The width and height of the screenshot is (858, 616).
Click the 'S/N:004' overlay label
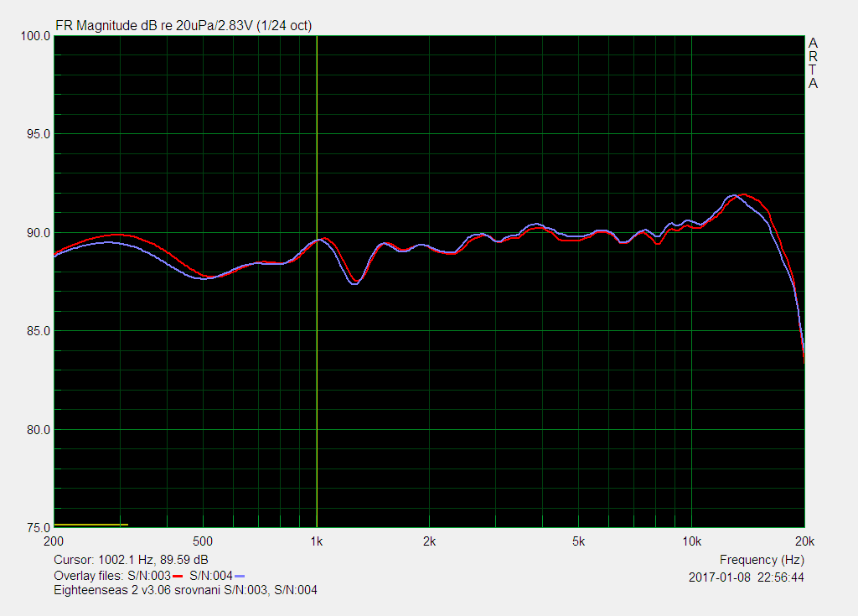coord(211,576)
